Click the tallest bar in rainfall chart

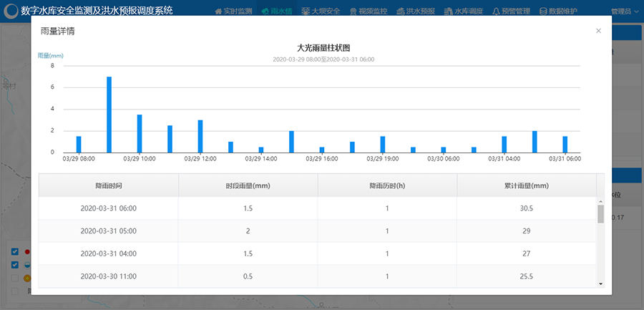coord(109,114)
